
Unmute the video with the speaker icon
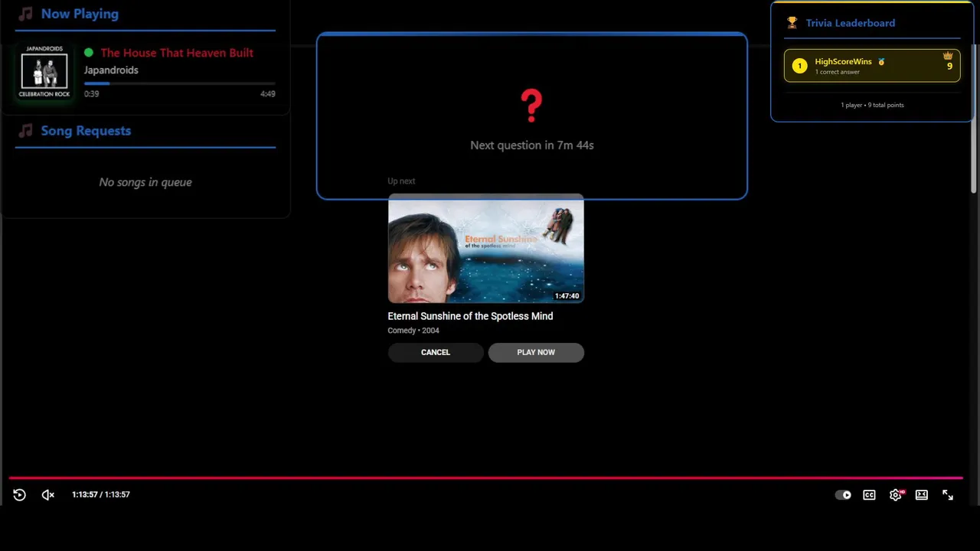pyautogui.click(x=48, y=495)
